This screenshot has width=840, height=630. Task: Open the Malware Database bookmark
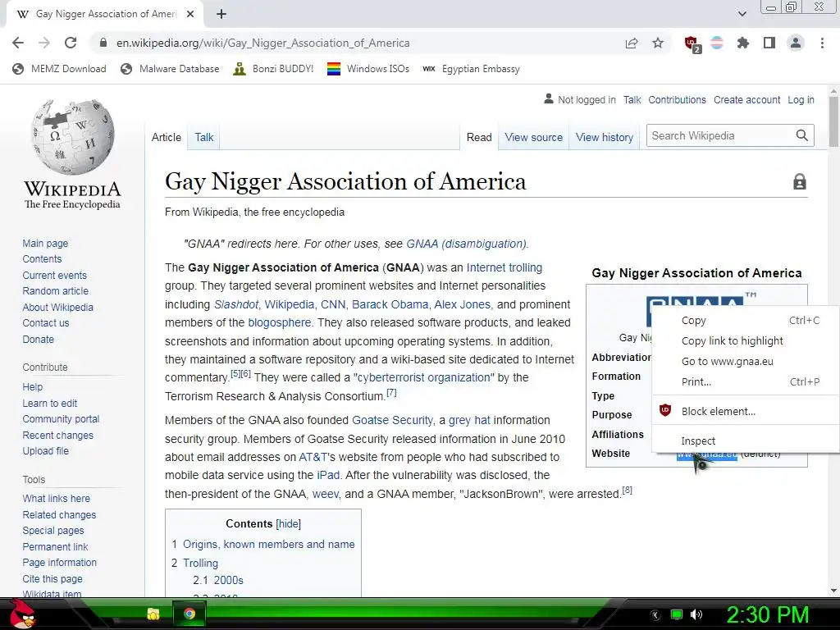click(x=171, y=69)
